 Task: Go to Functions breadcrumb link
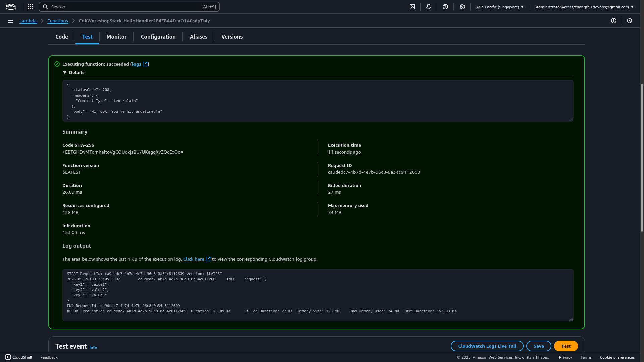tap(58, 21)
